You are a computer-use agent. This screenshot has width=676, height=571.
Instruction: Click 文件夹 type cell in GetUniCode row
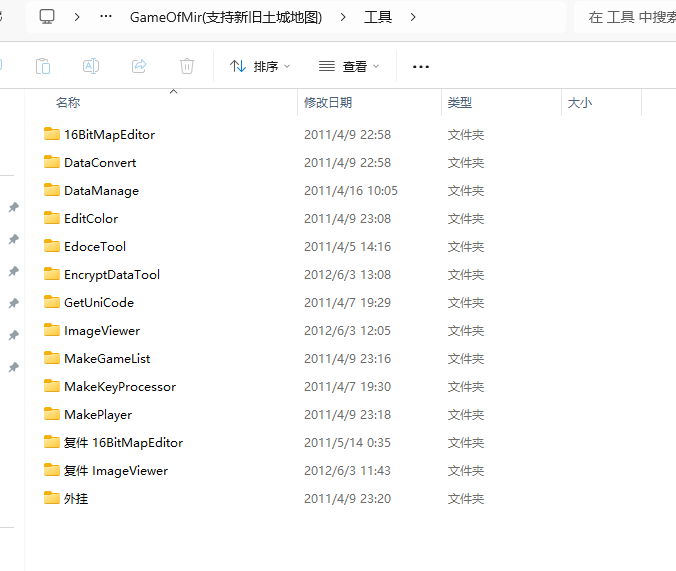[466, 303]
